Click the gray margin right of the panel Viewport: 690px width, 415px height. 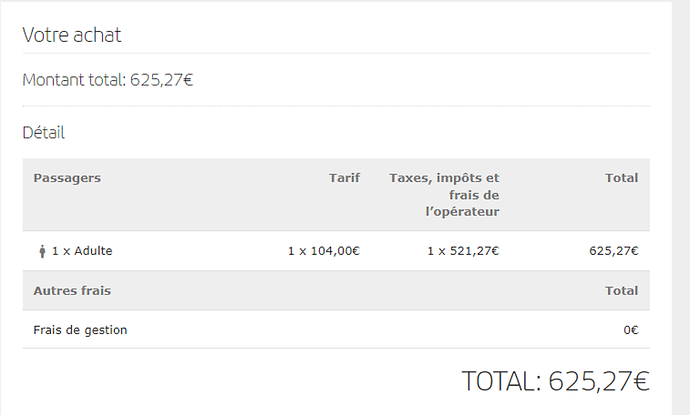(x=681, y=208)
